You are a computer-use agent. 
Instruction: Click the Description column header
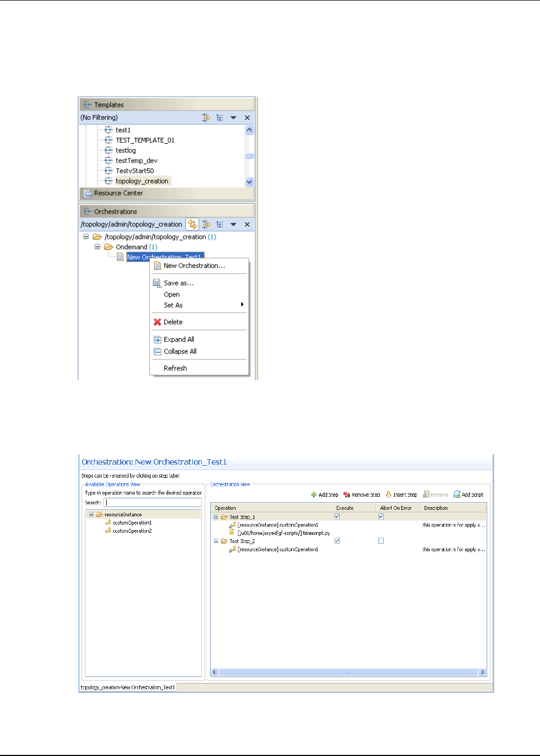[453, 508]
